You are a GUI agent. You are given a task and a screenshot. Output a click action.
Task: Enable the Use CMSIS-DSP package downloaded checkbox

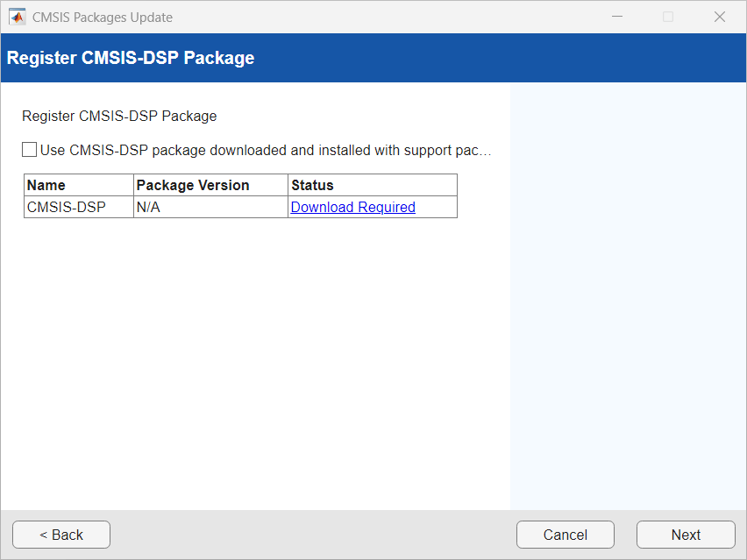pos(29,150)
